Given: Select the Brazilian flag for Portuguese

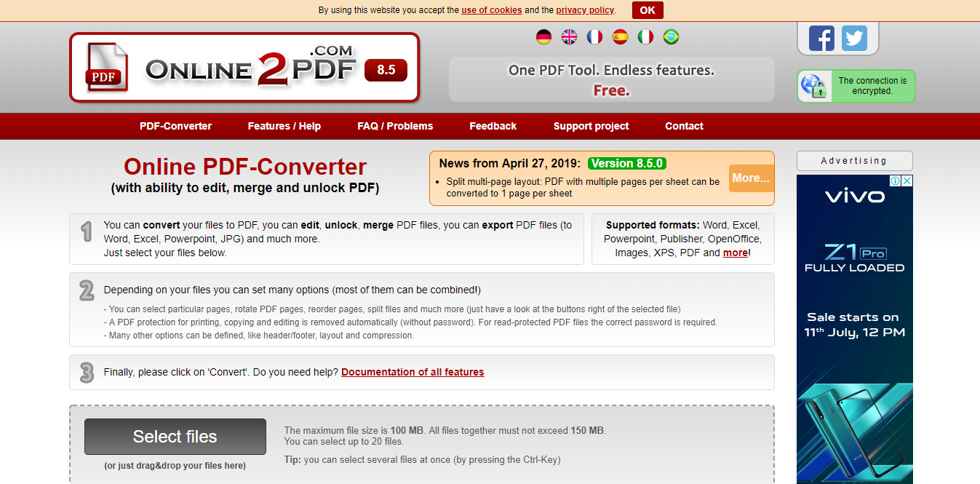Looking at the screenshot, I should [671, 36].
